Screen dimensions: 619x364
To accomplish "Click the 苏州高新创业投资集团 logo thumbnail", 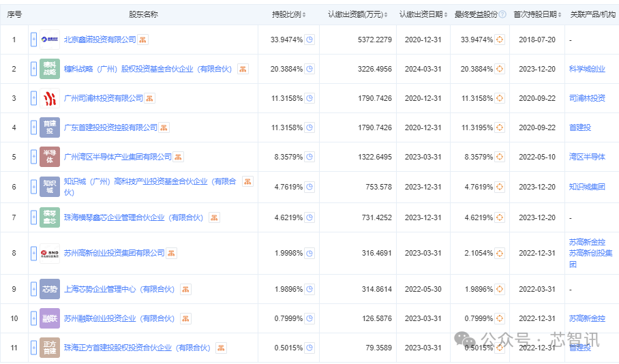I will coord(50,253).
